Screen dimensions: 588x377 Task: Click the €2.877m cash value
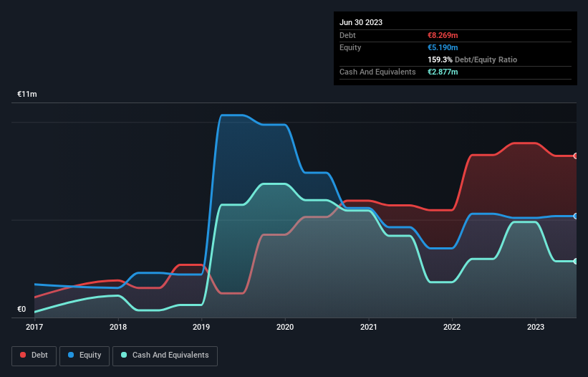[x=443, y=72]
